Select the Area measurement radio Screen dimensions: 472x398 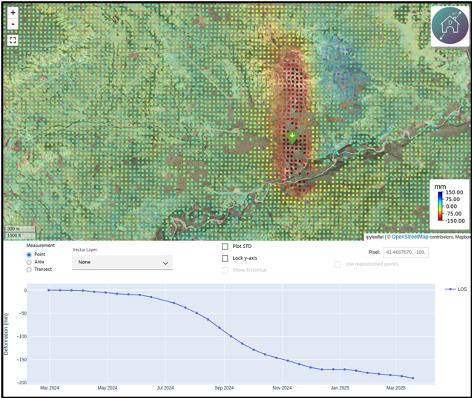tap(29, 262)
